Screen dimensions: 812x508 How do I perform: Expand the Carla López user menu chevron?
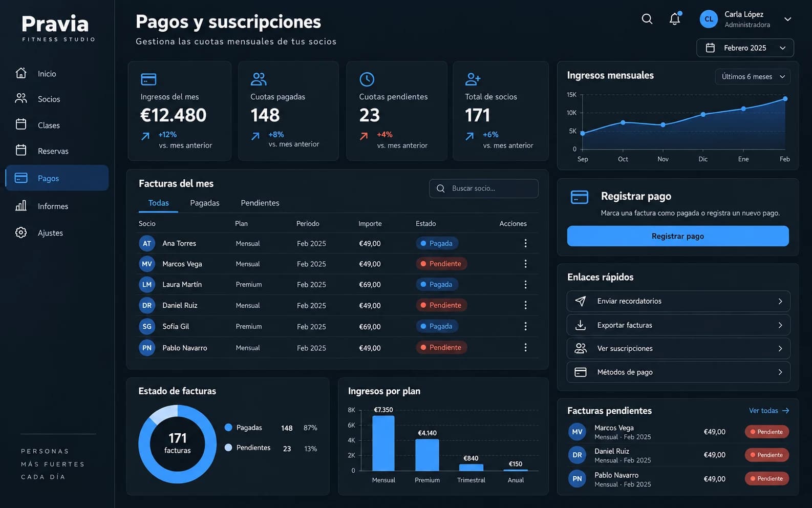(788, 19)
